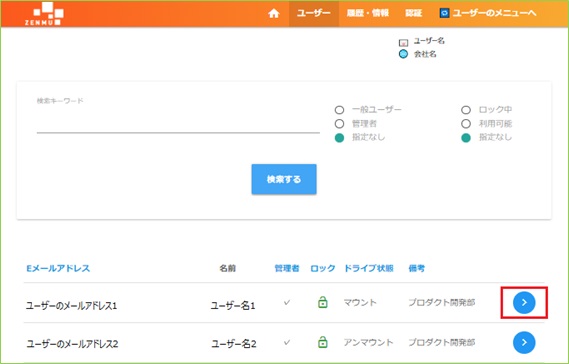Click the マウント drive status

point(360,302)
